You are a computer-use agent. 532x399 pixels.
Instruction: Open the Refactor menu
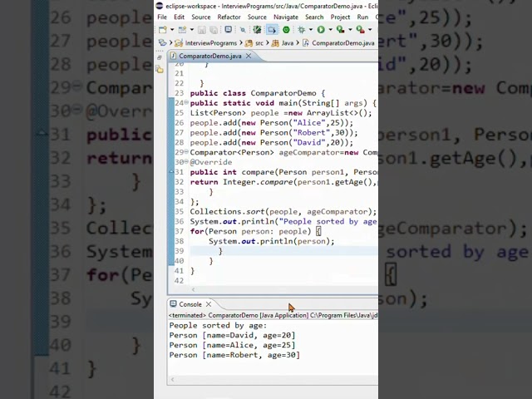click(x=229, y=17)
